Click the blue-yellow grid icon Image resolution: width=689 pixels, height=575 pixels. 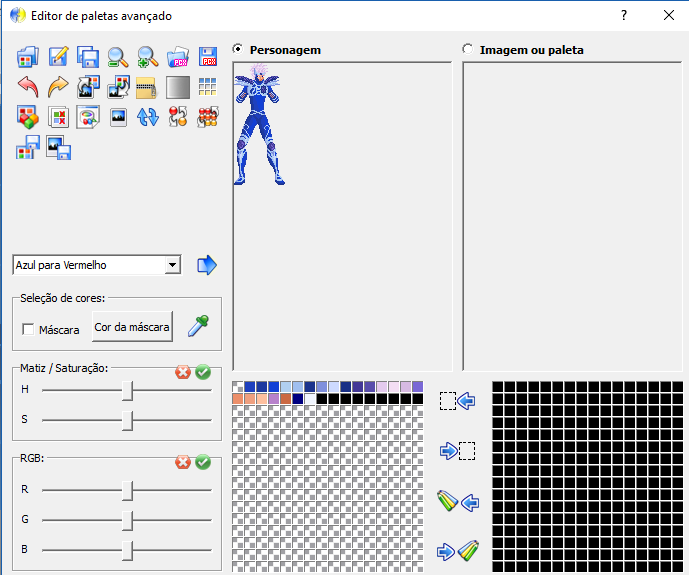point(207,87)
